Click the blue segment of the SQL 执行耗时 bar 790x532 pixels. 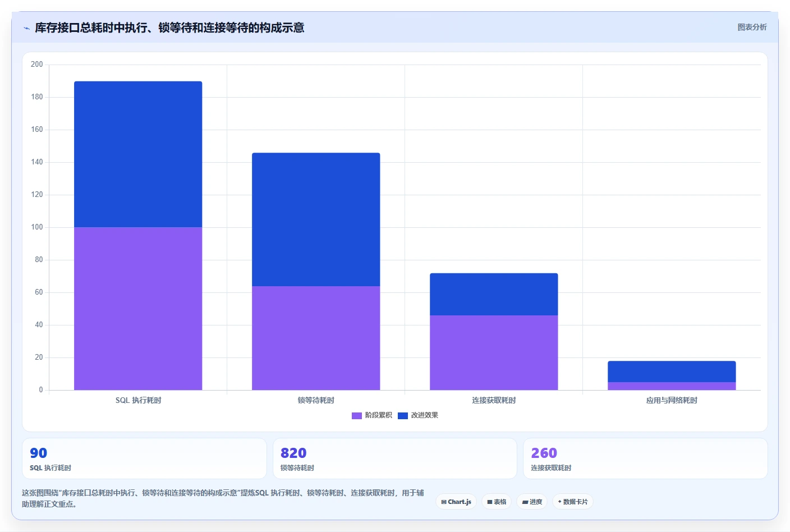138,154
